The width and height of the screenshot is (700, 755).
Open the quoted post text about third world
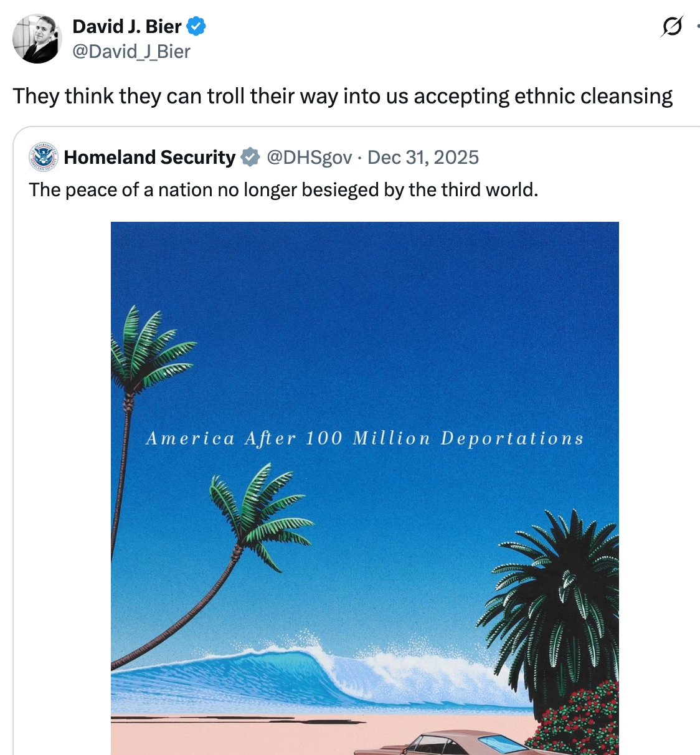(x=283, y=189)
